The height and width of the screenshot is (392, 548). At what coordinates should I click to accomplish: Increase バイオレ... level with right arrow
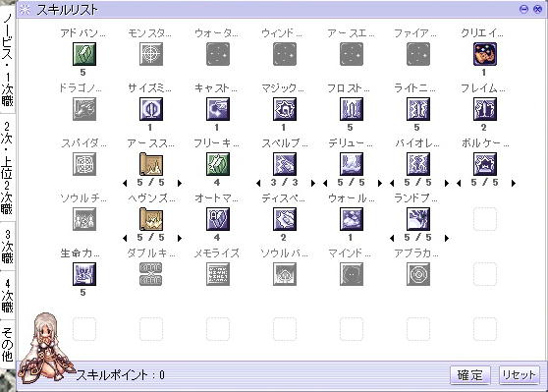(447, 183)
